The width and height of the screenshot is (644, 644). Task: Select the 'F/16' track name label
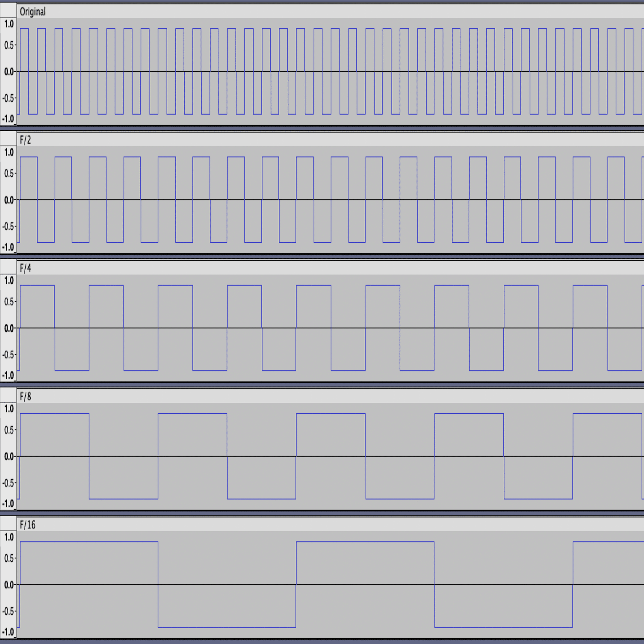click(x=27, y=525)
